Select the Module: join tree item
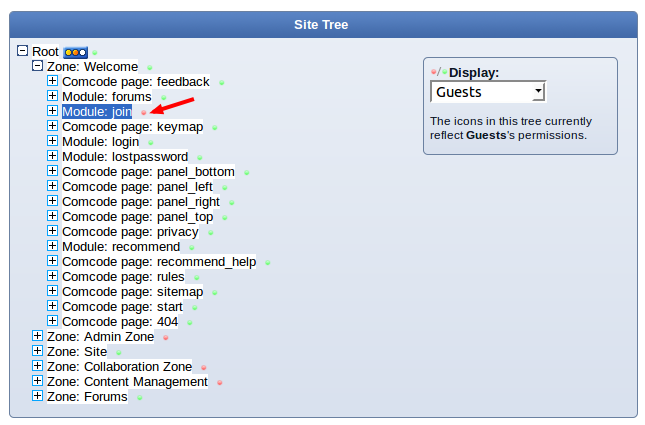 click(96, 112)
